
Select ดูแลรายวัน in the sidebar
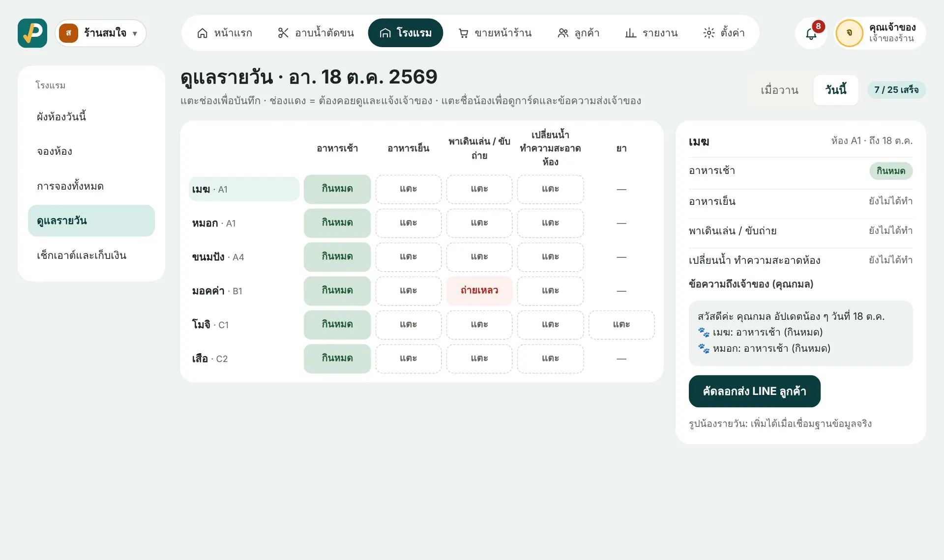pos(91,221)
